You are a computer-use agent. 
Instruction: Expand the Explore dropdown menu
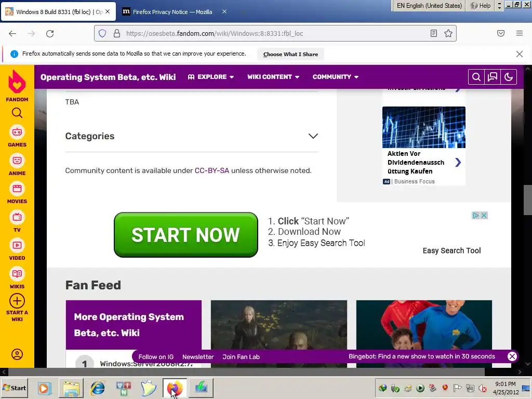pos(211,77)
